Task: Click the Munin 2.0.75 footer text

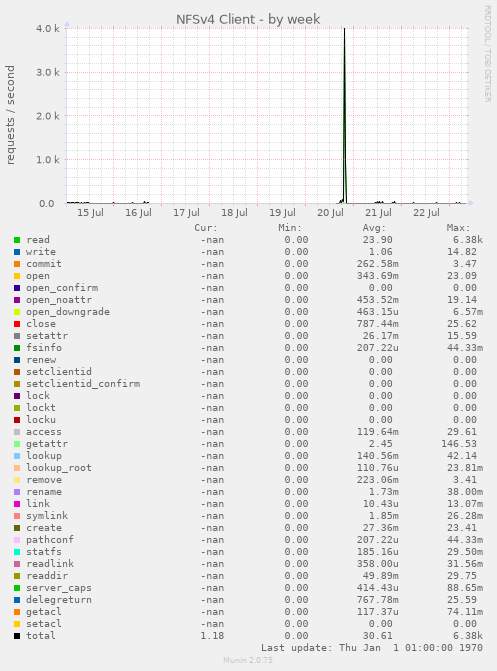Action: [248, 660]
